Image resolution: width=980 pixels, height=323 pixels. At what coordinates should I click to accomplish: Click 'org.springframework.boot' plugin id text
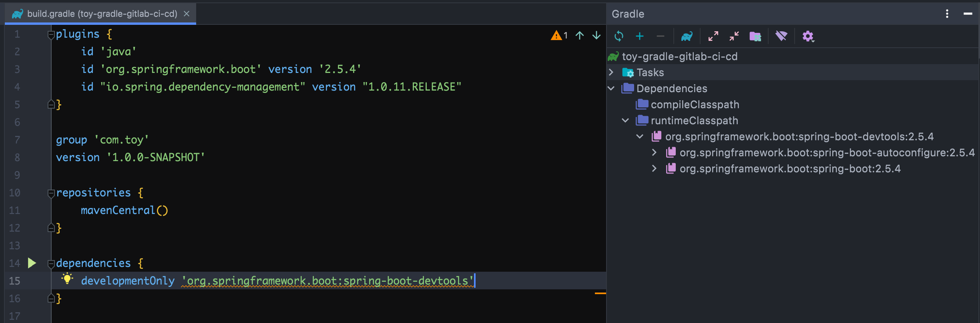[181, 69]
